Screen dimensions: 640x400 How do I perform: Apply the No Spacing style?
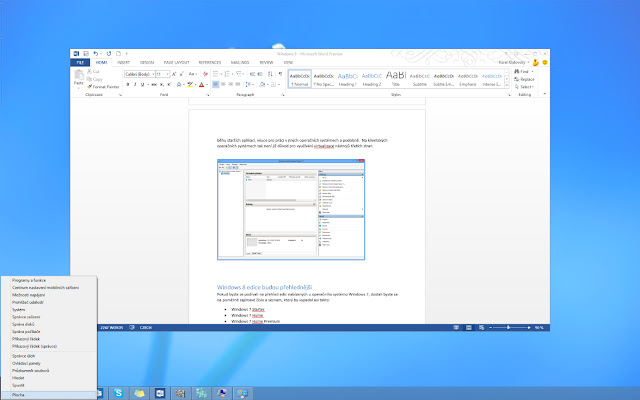pos(324,79)
